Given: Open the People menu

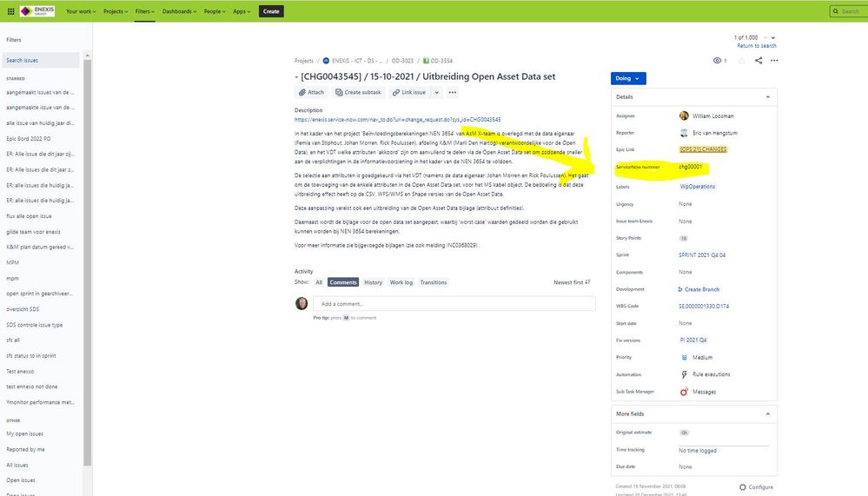Looking at the screenshot, I should pyautogui.click(x=215, y=11).
